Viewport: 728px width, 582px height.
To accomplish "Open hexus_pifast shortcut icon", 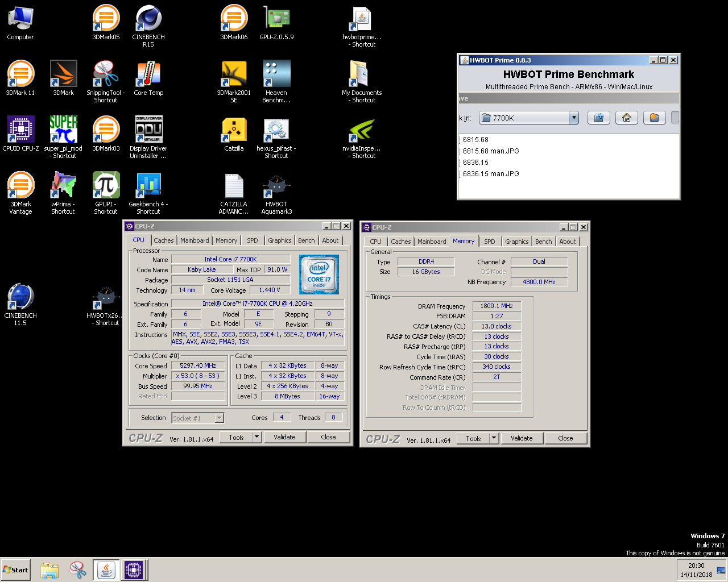I will (276, 138).
